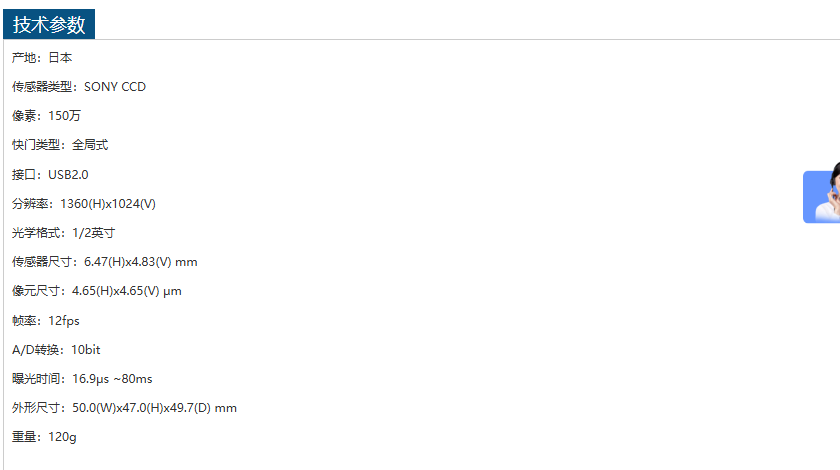Image resolution: width=840 pixels, height=470 pixels.
Task: Click the 光学格式：1/2英寸 line
Action: [x=63, y=233]
